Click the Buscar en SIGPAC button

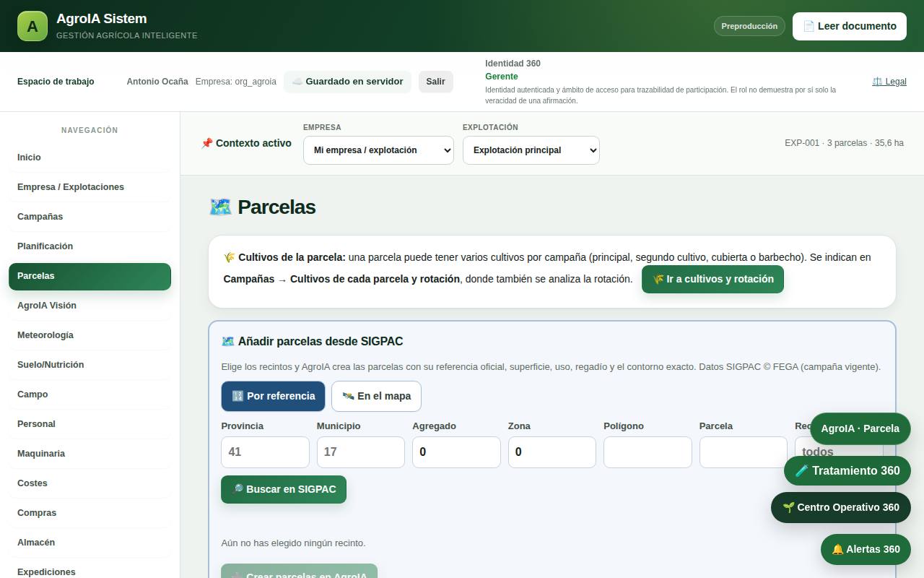pyautogui.click(x=284, y=489)
